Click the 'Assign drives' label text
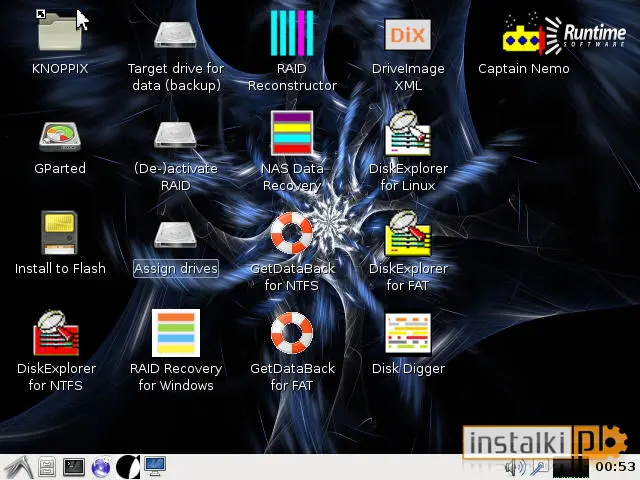640x480 pixels. coord(176,269)
